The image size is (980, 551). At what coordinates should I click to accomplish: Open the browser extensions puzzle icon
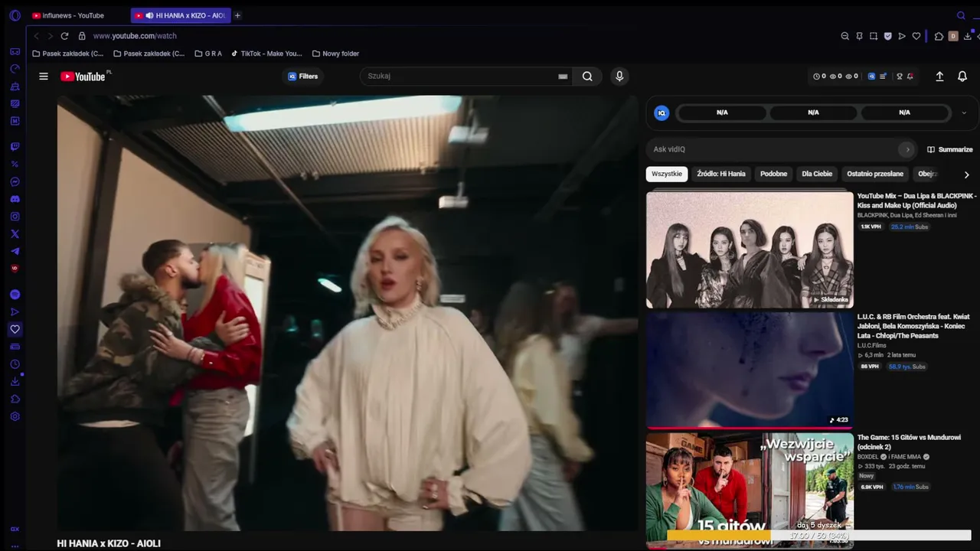[939, 36]
